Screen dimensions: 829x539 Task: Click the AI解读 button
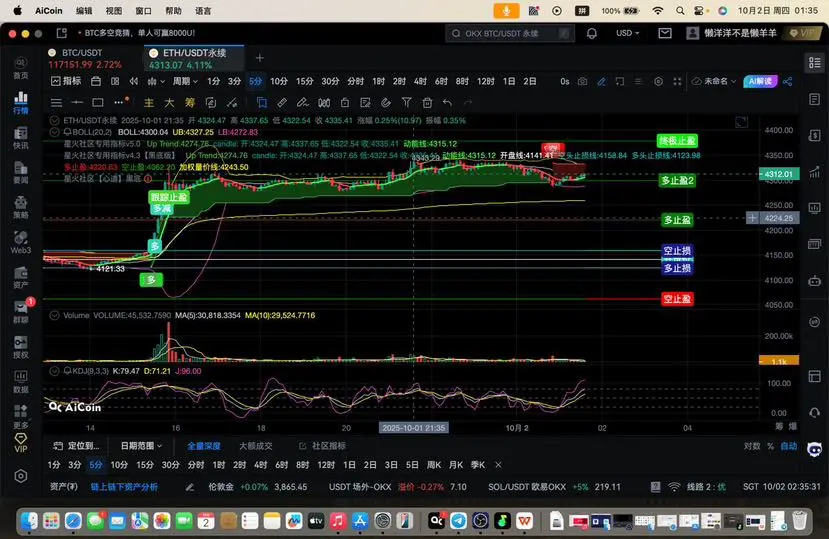pos(760,81)
